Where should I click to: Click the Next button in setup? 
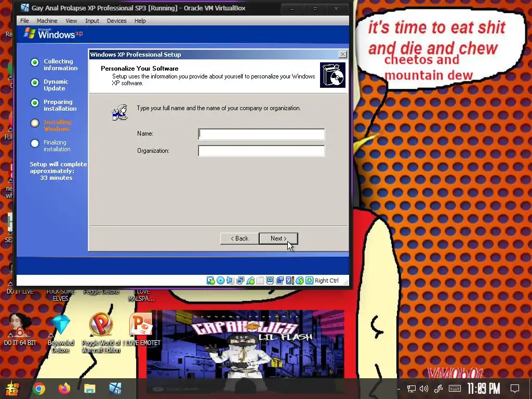point(278,238)
